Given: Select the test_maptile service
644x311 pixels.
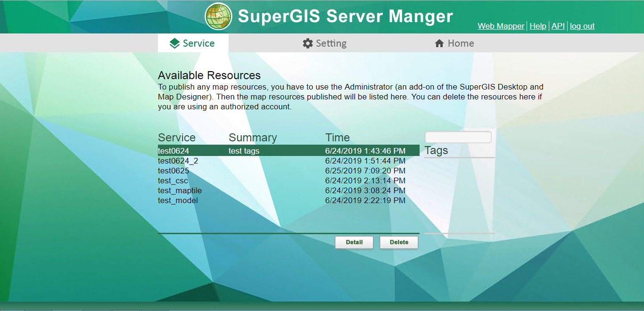Looking at the screenshot, I should (x=180, y=190).
